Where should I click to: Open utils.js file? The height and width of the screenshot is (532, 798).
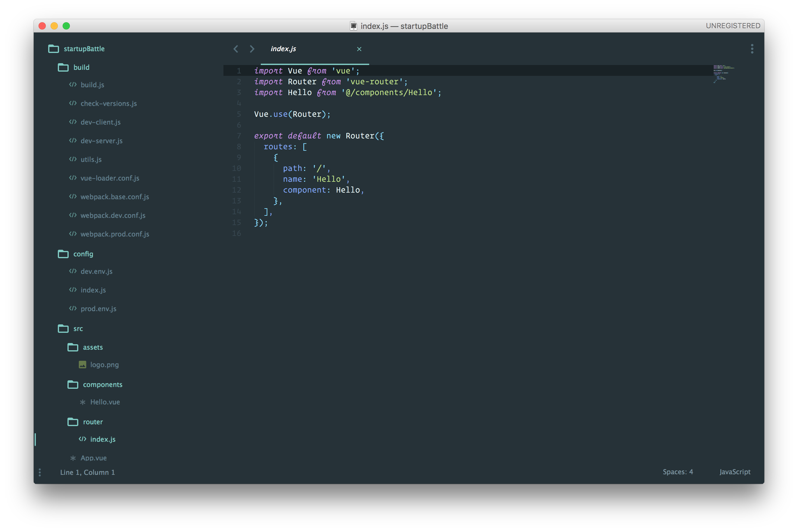[x=91, y=159]
